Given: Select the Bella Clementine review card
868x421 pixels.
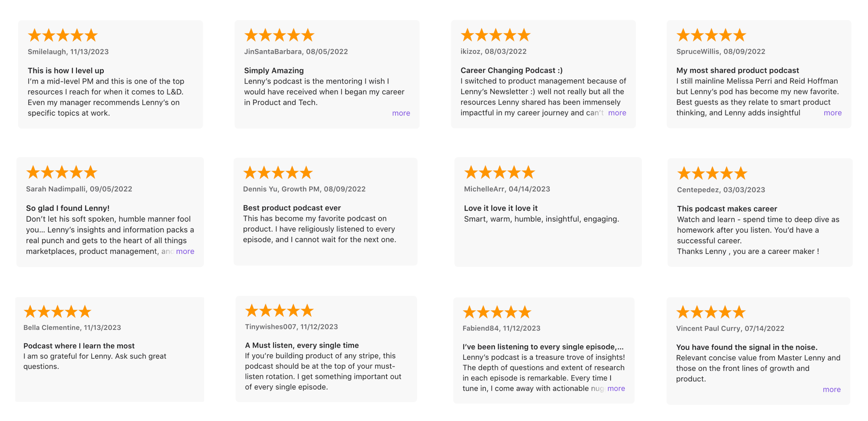Looking at the screenshot, I should click(111, 350).
